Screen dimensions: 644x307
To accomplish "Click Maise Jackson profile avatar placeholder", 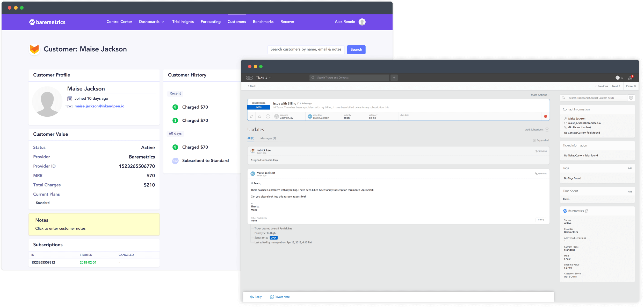I will coord(47,102).
